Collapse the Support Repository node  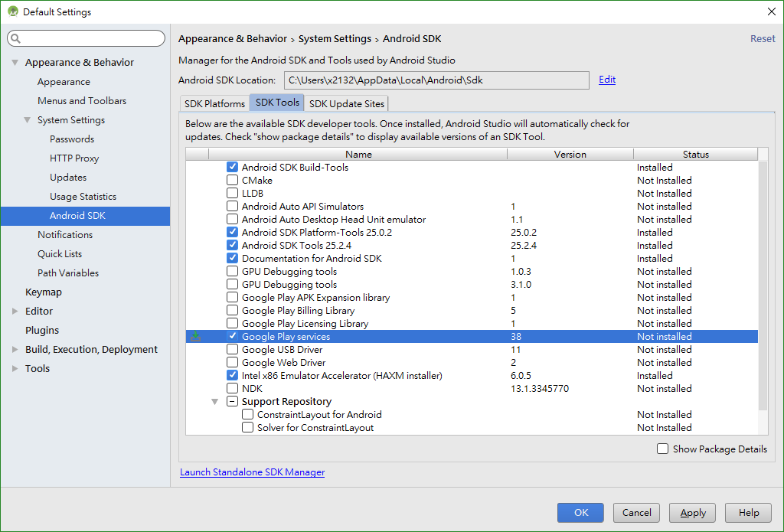(214, 402)
